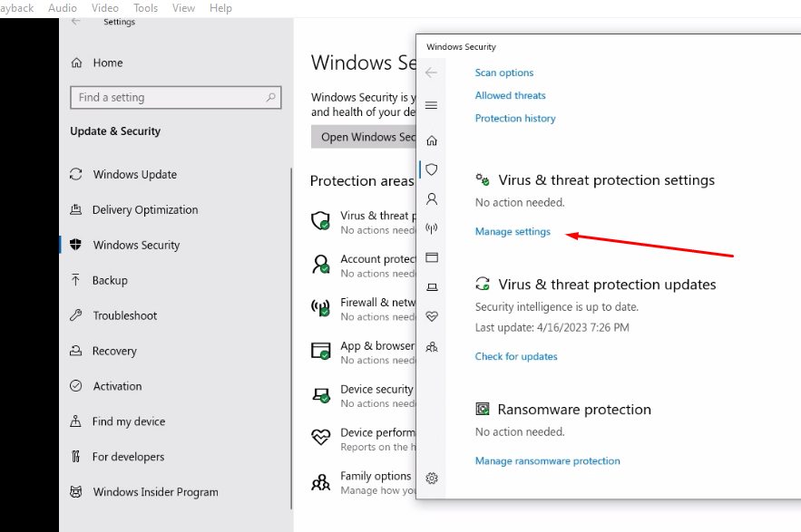This screenshot has height=532, width=801.
Task: Click the Family options icon in Protection areas
Action: pos(321,482)
